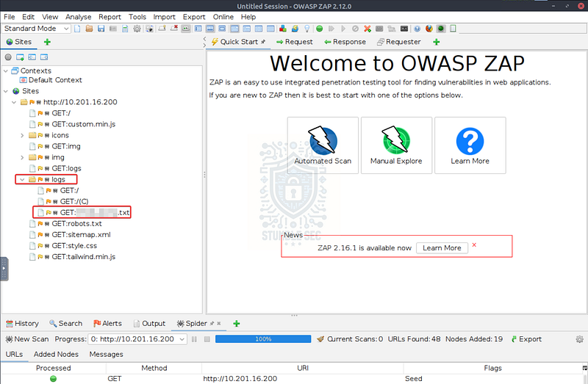Click the green plus beside the Sites tab
588x384 pixels.
47,42
